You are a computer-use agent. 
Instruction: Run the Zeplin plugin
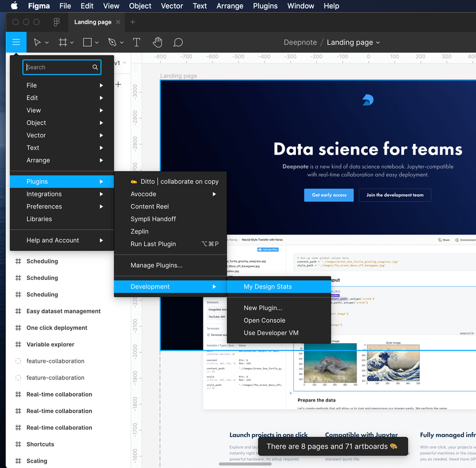[x=170, y=231]
